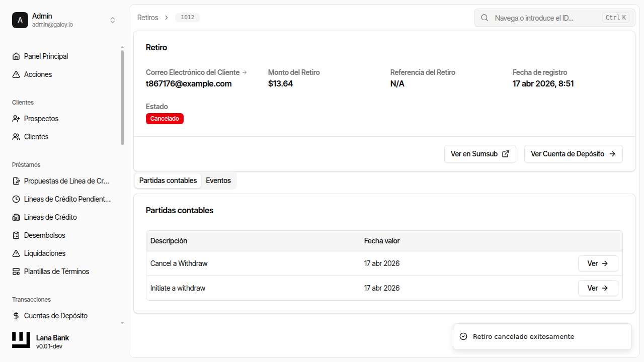Click the search magnifier icon

pos(485,18)
